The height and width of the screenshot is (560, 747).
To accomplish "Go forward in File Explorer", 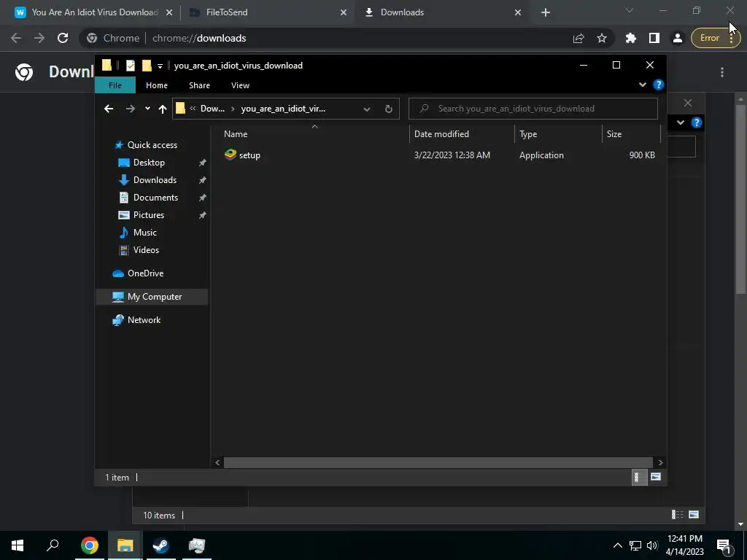I will (x=130, y=109).
